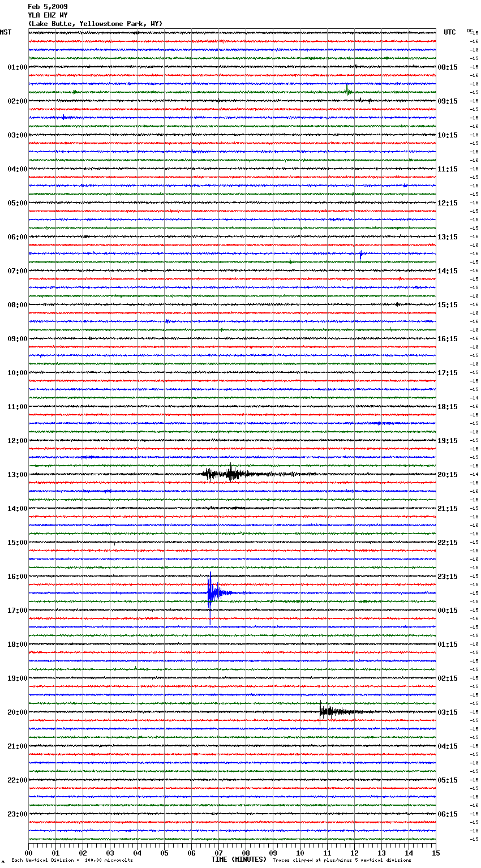Click the 06:15 UTC time label
481x868 pixels.
[x=448, y=814]
